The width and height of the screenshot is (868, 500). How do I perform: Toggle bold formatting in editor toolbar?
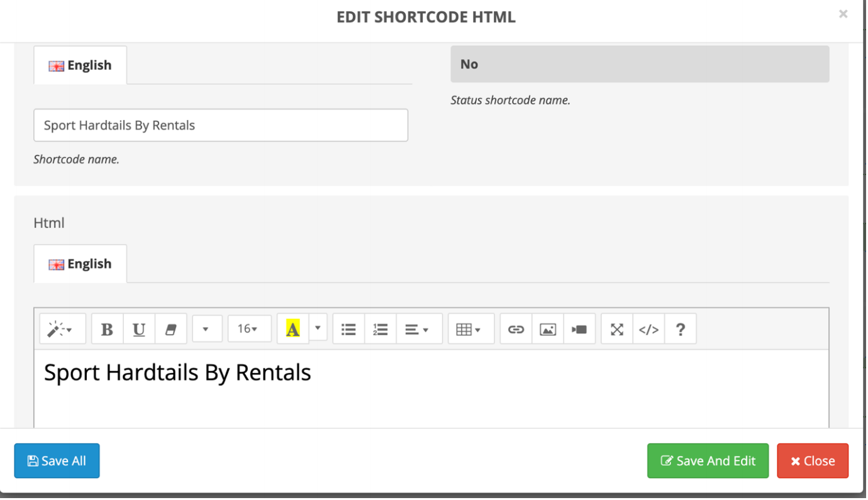107,330
